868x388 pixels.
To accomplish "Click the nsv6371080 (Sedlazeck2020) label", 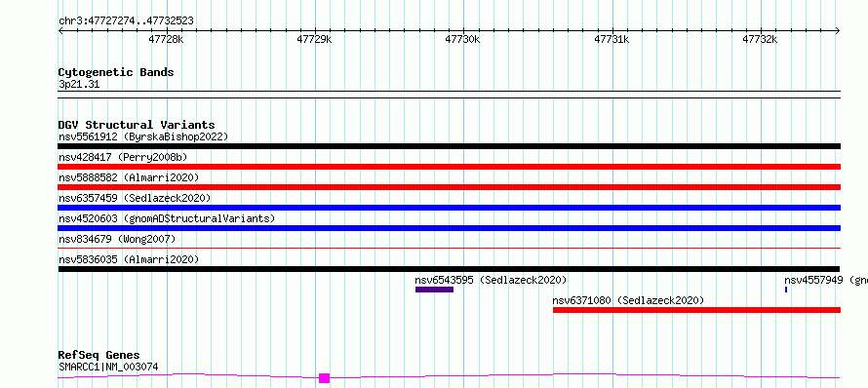I will pyautogui.click(x=628, y=300).
